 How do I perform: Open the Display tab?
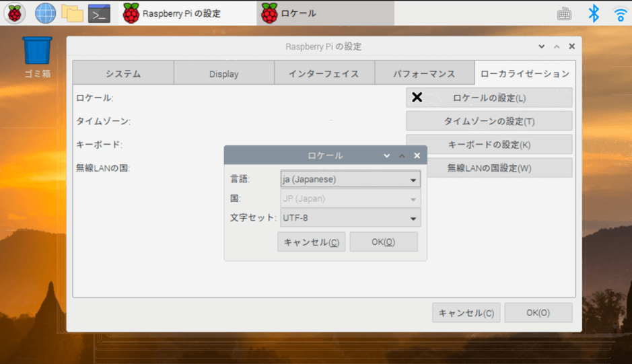pos(223,73)
